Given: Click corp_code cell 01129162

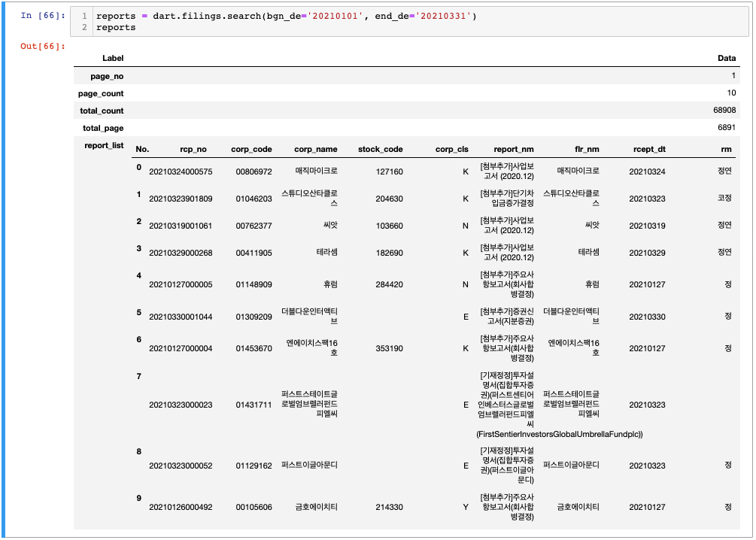Looking at the screenshot, I should click(x=254, y=466).
